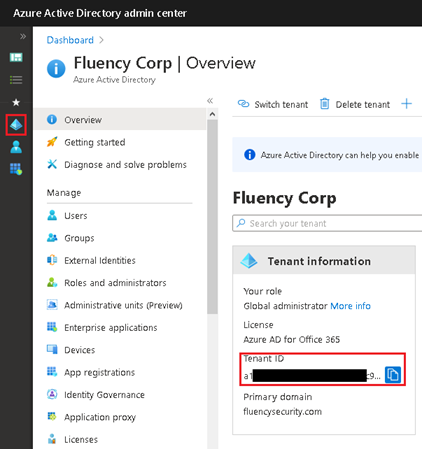Click the Dashboard breadcrumb link

[x=70, y=40]
